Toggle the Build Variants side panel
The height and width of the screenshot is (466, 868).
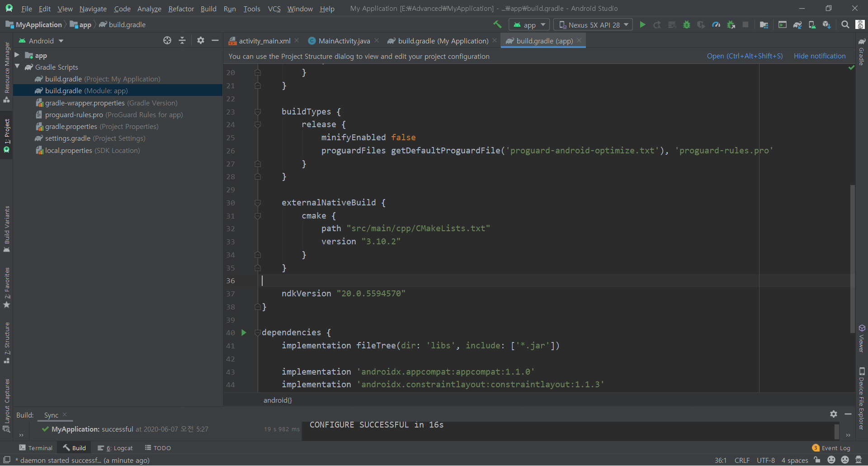tap(7, 229)
